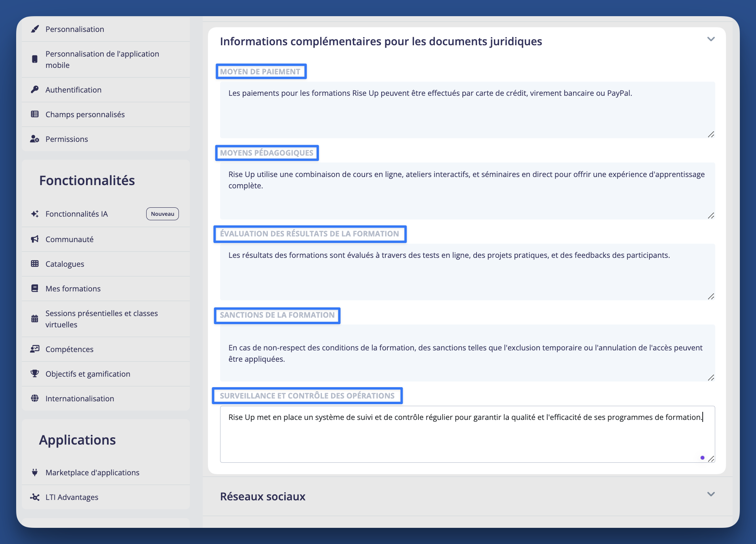756x544 pixels.
Task: Click the purple dot in Surveillance field
Action: 702,458
